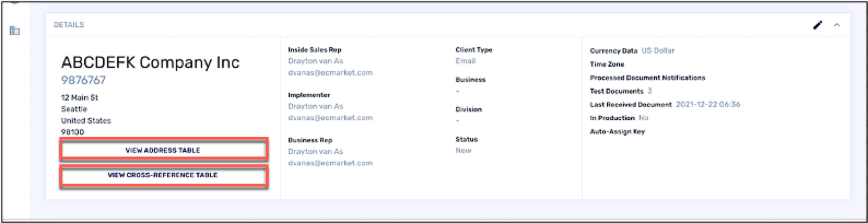Click the Implementer name Drayton van As
Image resolution: width=868 pixels, height=223 pixels.
[315, 107]
